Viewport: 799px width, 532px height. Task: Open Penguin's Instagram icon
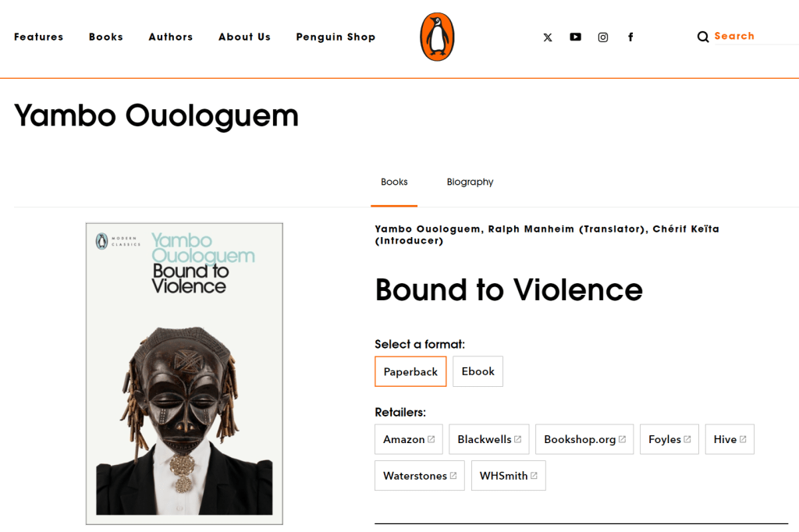[x=603, y=37]
